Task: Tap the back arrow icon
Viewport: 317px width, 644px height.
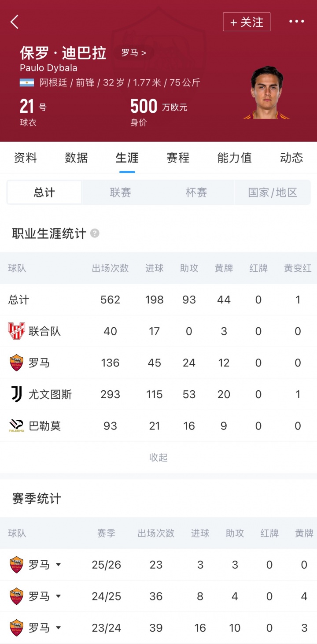Action: click(15, 22)
